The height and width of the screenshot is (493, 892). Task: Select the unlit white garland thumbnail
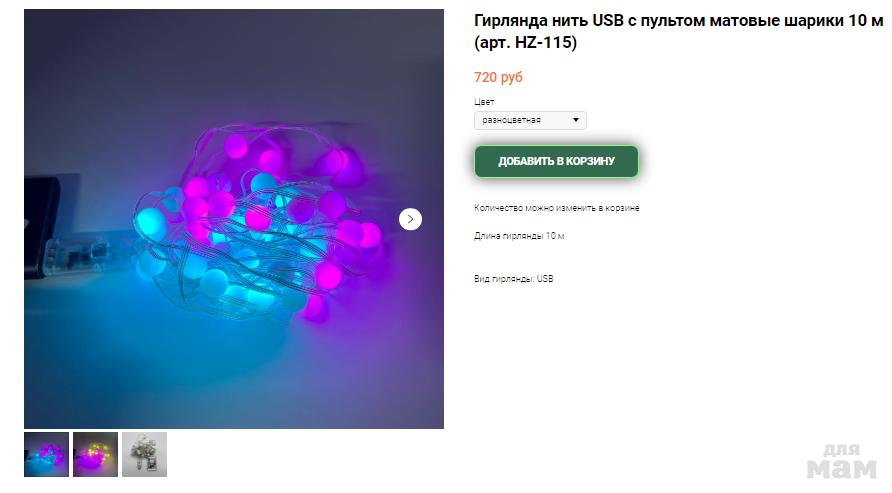click(x=144, y=454)
